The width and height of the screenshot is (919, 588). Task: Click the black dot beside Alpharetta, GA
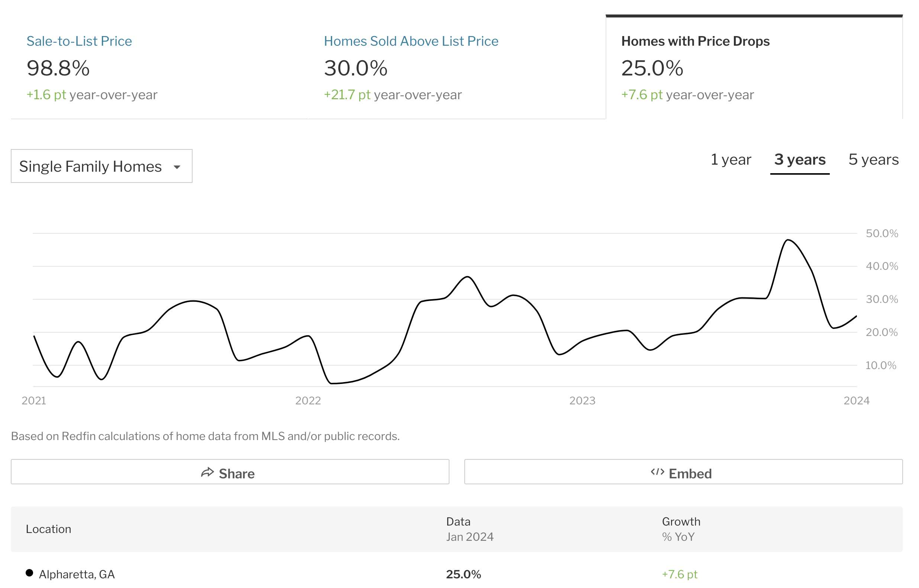(29, 573)
